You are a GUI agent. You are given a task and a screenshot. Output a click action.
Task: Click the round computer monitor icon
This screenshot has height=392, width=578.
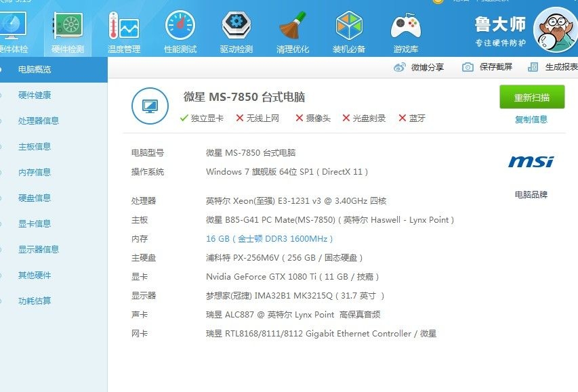(x=150, y=106)
